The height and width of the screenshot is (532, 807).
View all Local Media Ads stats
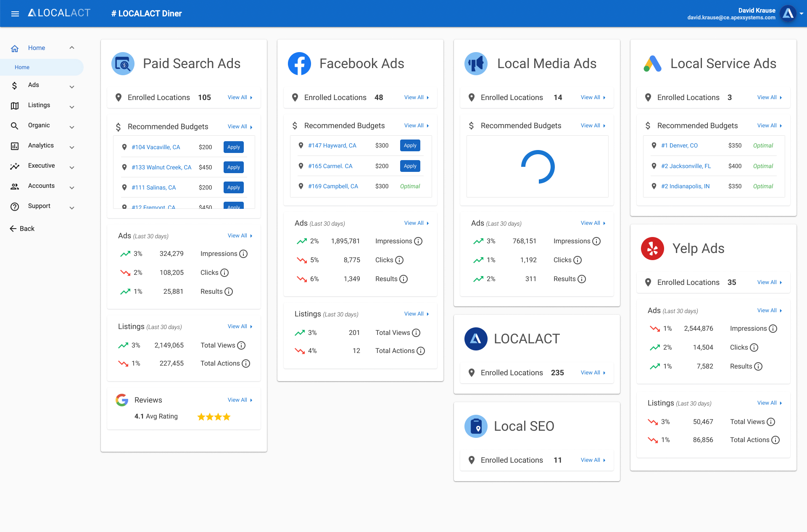593,223
